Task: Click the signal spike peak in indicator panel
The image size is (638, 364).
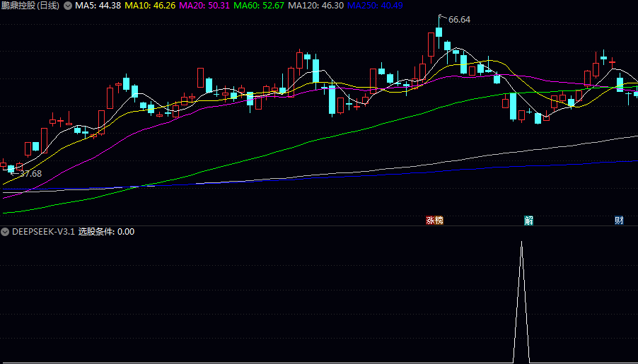Action: (521, 242)
